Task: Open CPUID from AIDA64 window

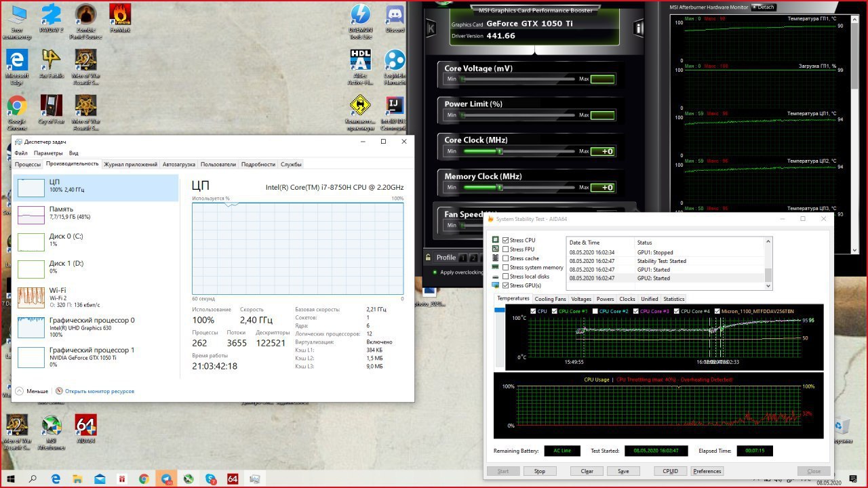Action: click(671, 471)
